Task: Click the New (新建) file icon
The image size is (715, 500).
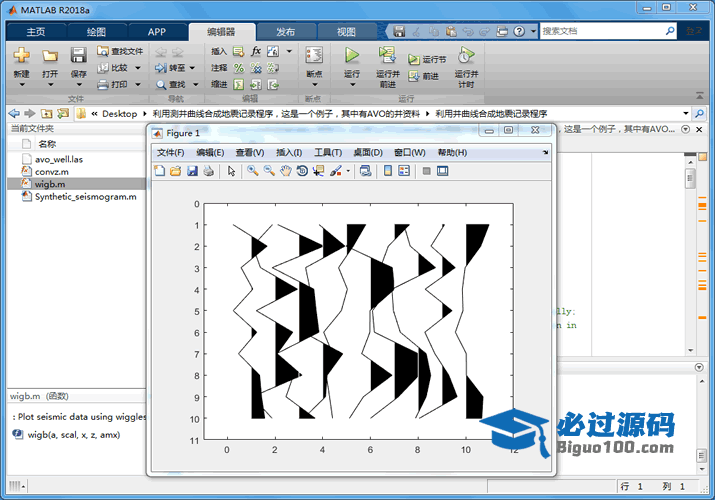Action: [x=21, y=55]
